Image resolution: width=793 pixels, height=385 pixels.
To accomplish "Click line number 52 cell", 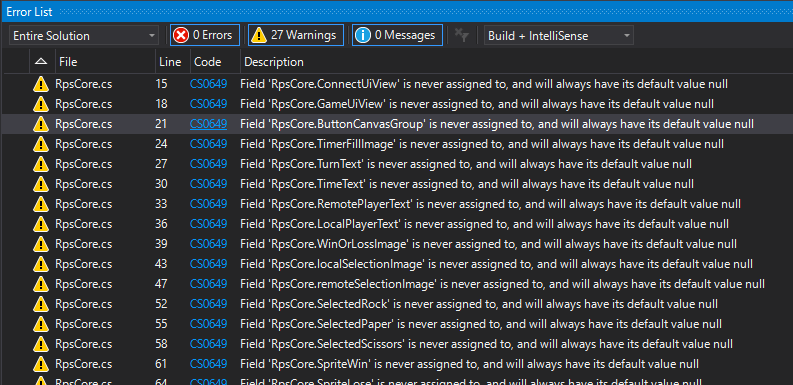I will tap(161, 304).
